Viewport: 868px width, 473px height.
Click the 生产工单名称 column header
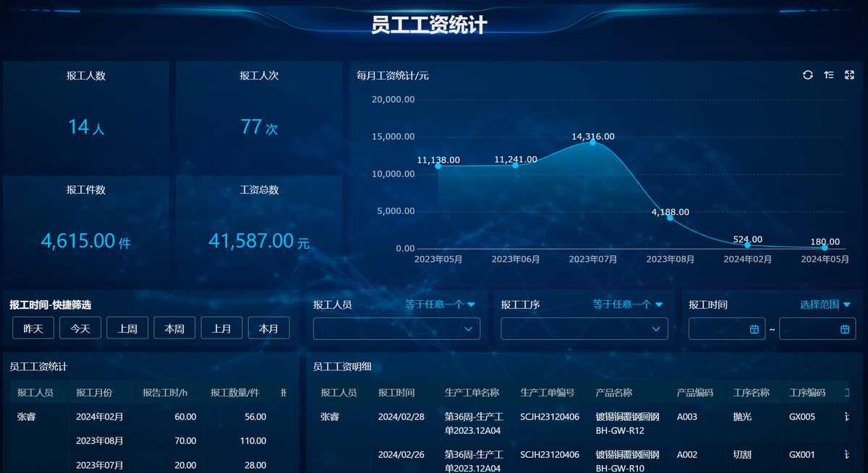tap(472, 393)
